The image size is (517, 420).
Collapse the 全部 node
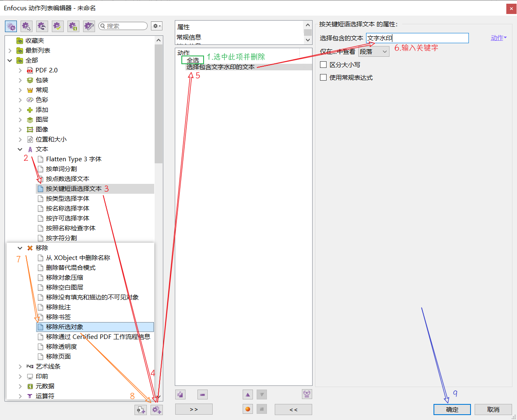10,60
